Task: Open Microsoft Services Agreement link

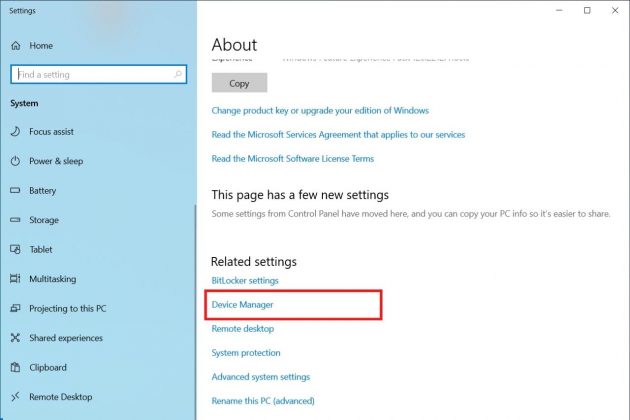Action: coord(338,135)
